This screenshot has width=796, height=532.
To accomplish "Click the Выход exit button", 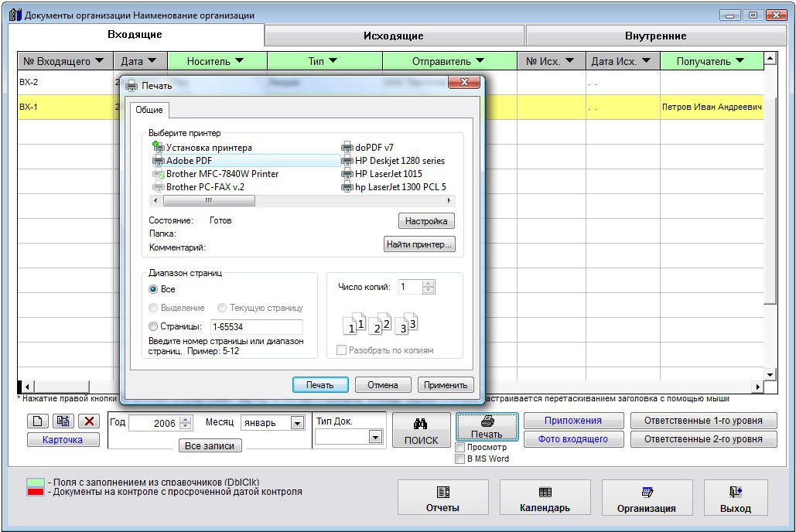I will pos(735,499).
